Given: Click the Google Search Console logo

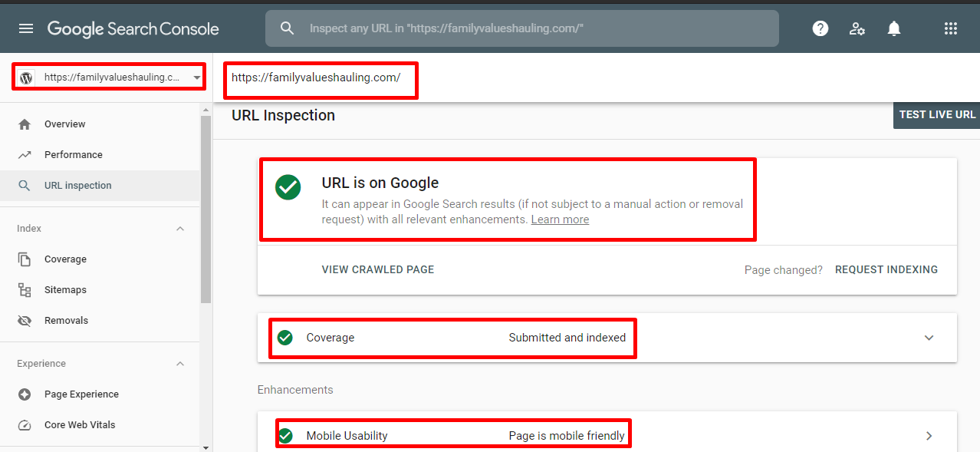Looking at the screenshot, I should pyautogui.click(x=133, y=29).
